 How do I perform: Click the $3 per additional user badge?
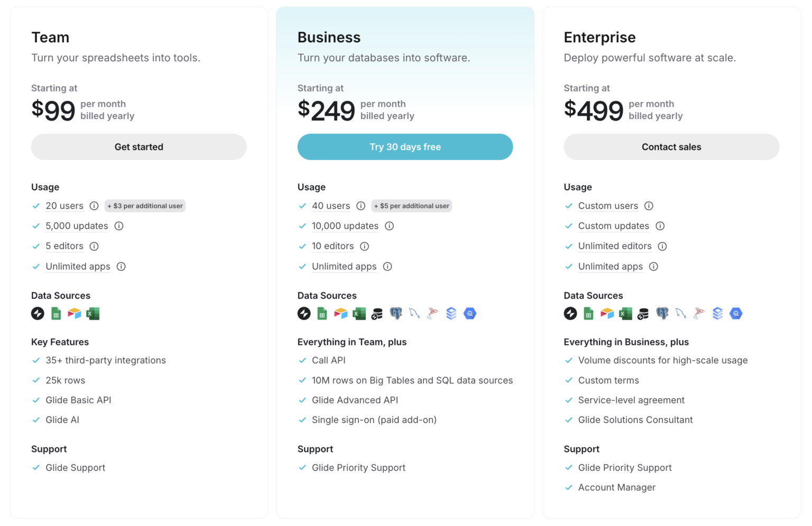pyautogui.click(x=145, y=206)
